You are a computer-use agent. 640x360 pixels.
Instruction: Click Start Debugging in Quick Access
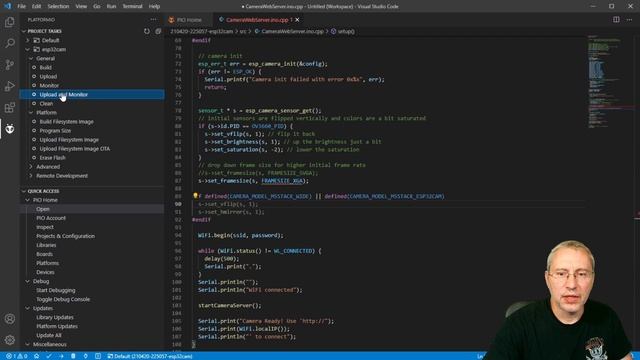[x=56, y=290]
